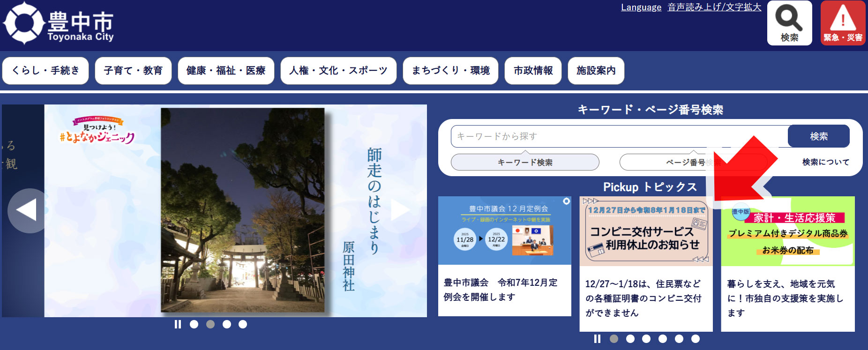Open the 子育て・教育 menu
This screenshot has height=350, width=868.
133,71
